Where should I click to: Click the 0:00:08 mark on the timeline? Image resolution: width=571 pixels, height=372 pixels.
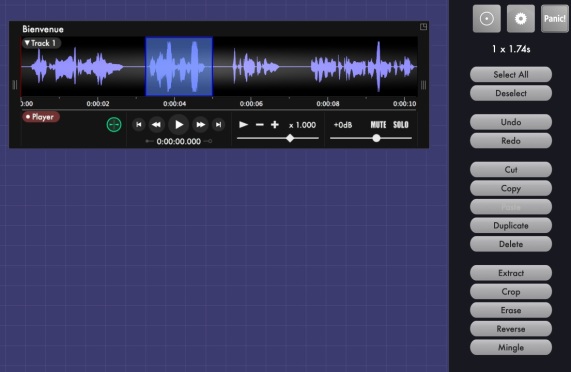[x=328, y=104]
